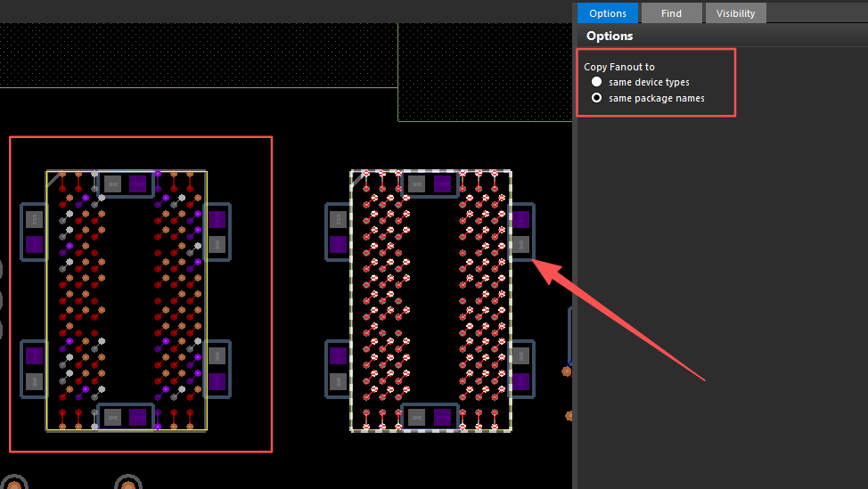The width and height of the screenshot is (868, 489).
Task: Click the round pad at canvas bottom
Action: 128,483
